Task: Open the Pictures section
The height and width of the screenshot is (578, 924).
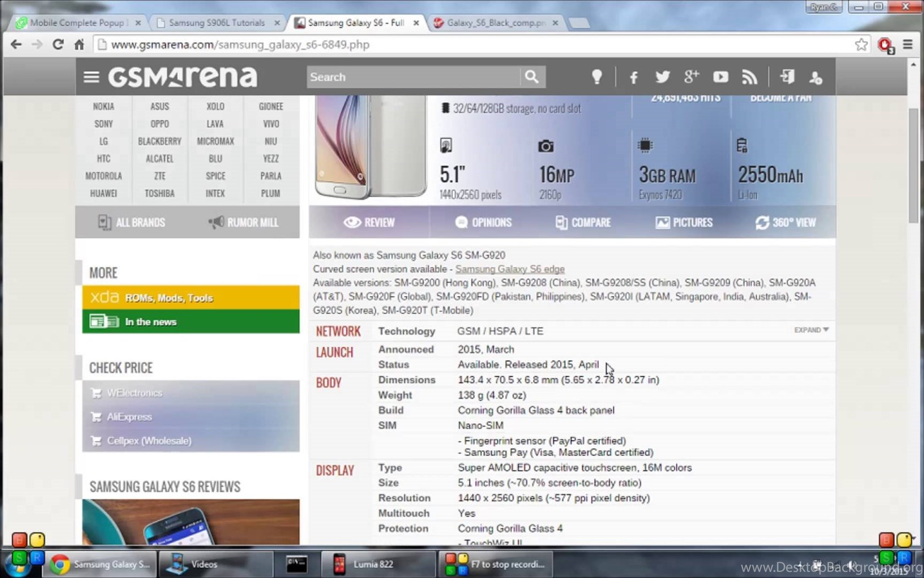Action: (684, 222)
